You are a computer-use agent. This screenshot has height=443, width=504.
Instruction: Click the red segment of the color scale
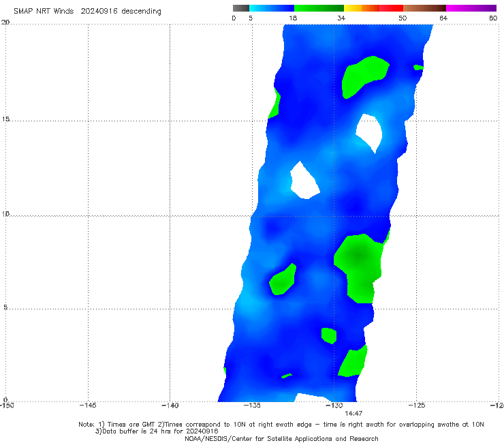pyautogui.click(x=391, y=8)
